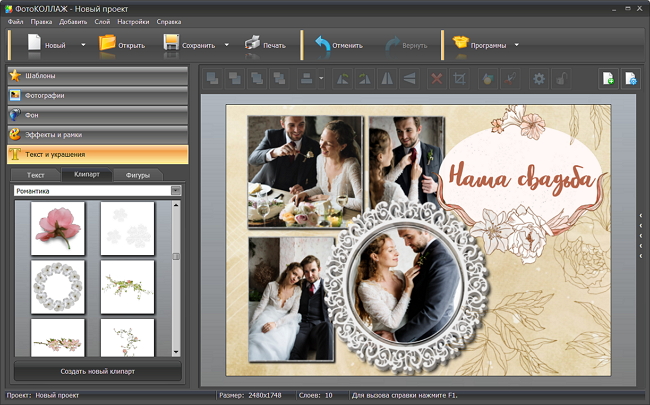Viewport: 650px width, 405px height.
Task: Click the Печать printer icon
Action: point(252,43)
